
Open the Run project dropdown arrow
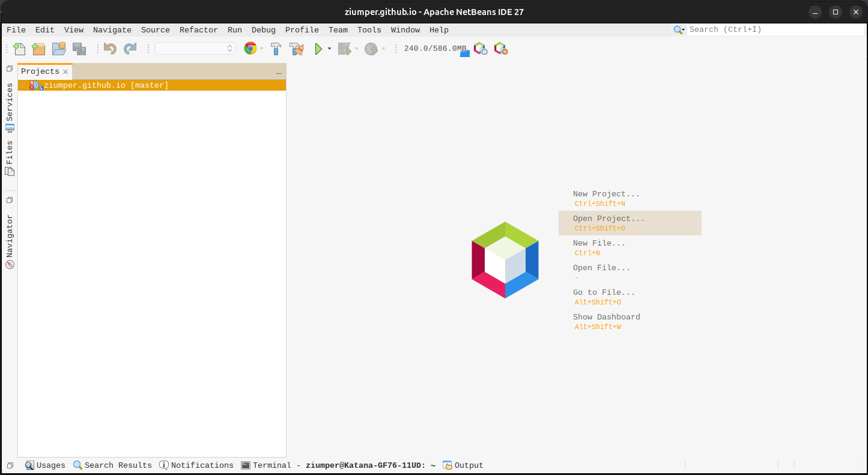[329, 49]
